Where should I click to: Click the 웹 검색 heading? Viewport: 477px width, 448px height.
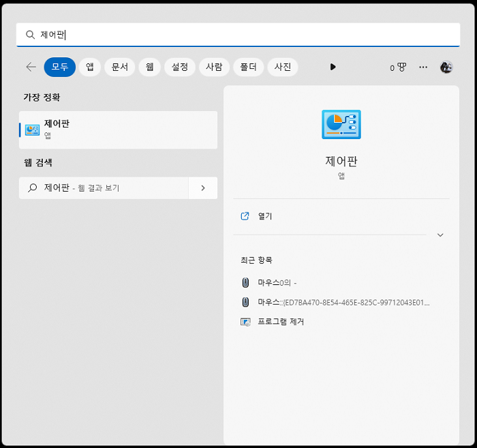[x=38, y=162]
